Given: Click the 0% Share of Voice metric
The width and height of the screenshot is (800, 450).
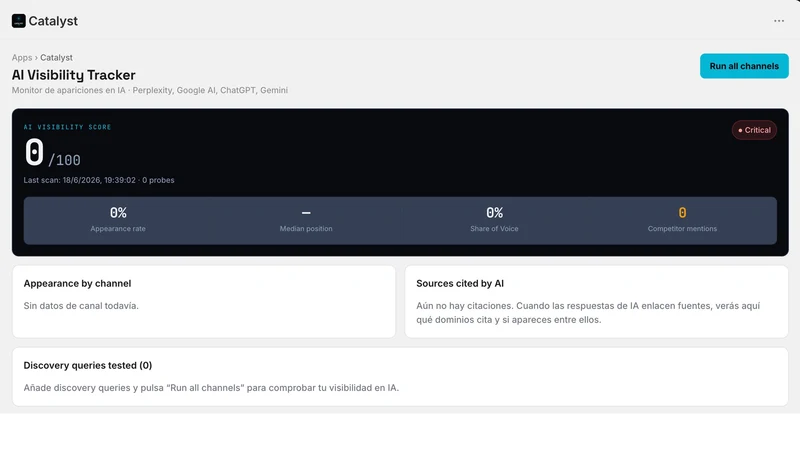Looking at the screenshot, I should click(x=494, y=220).
